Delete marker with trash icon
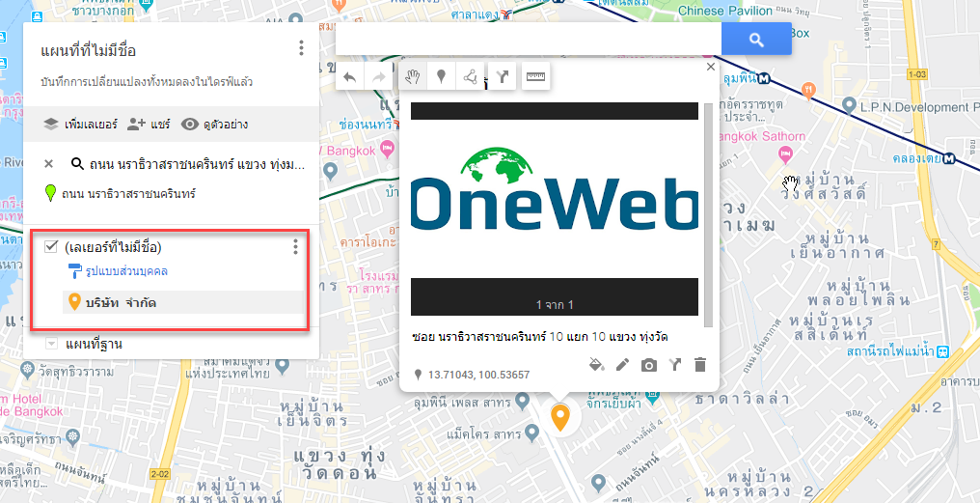This screenshot has width=980, height=503. click(700, 364)
